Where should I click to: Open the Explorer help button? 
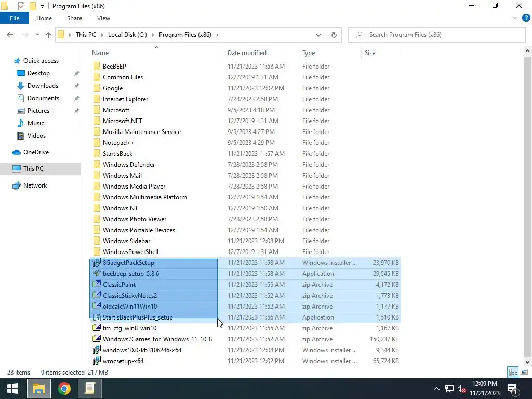(x=526, y=18)
